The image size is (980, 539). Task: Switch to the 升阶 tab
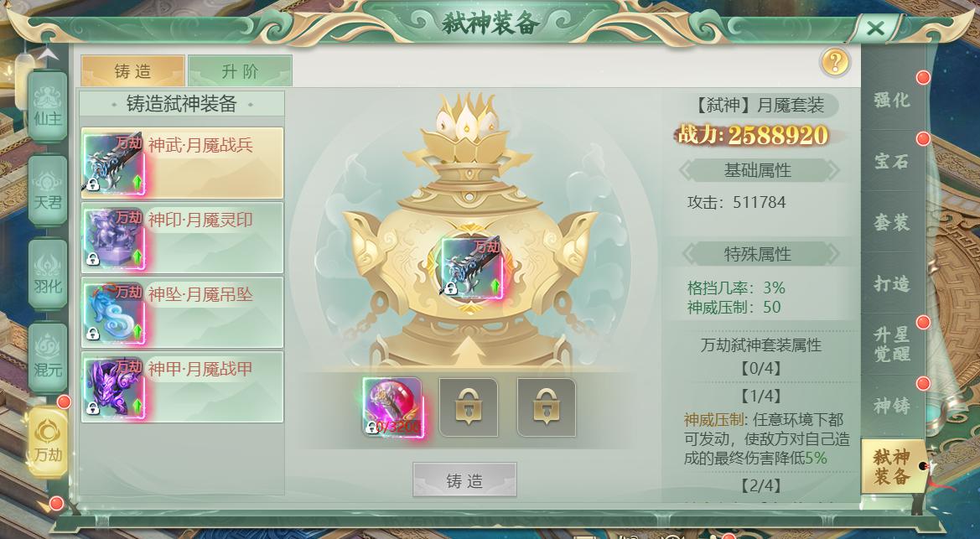240,71
